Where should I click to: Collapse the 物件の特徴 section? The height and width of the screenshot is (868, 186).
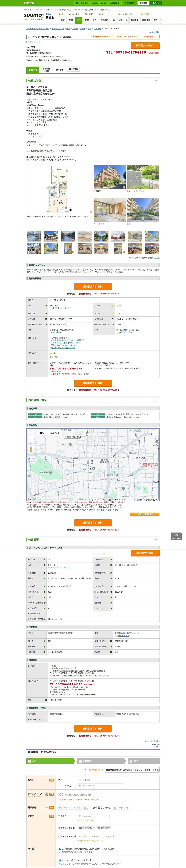click(156, 81)
